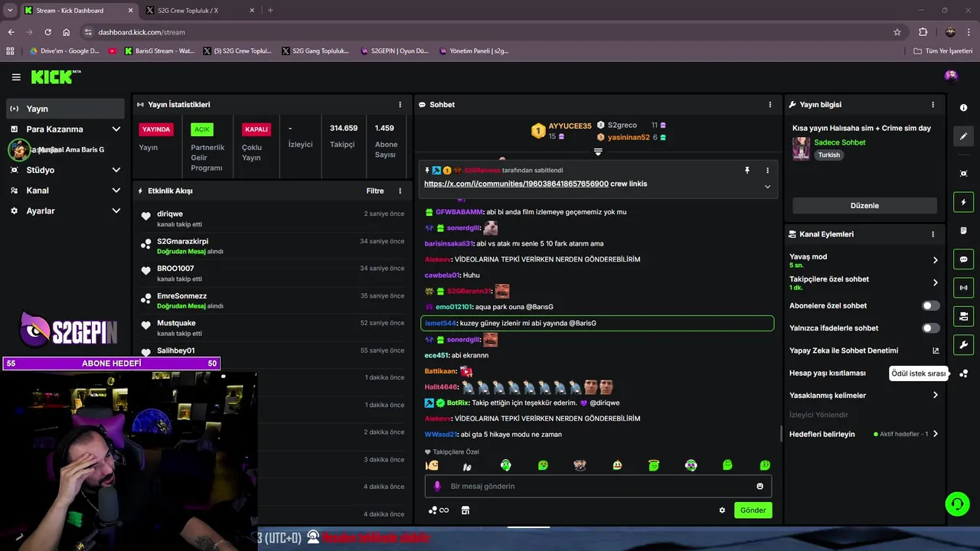
Task: Open Sohbet panel three-dot menu
Action: point(770,105)
